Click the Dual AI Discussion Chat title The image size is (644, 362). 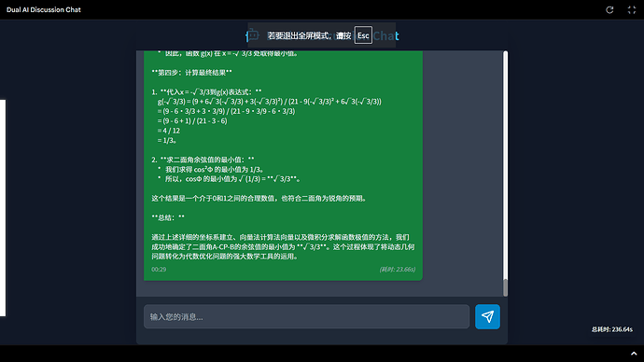tap(44, 10)
